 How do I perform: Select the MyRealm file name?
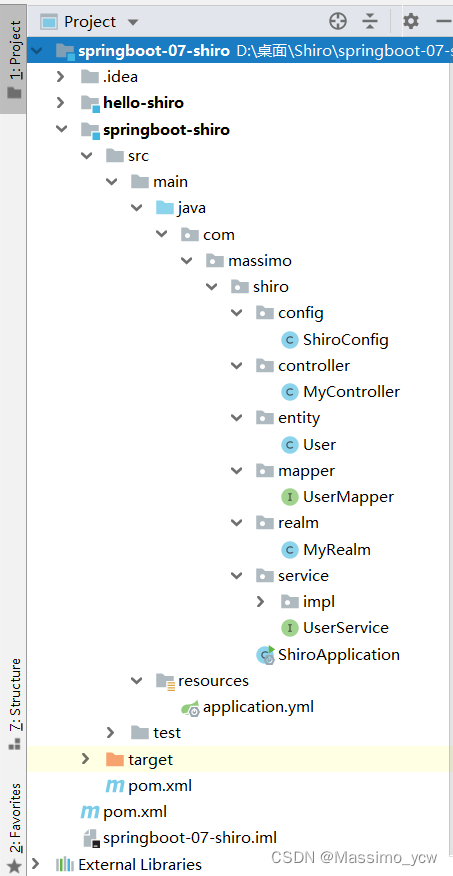click(x=337, y=549)
